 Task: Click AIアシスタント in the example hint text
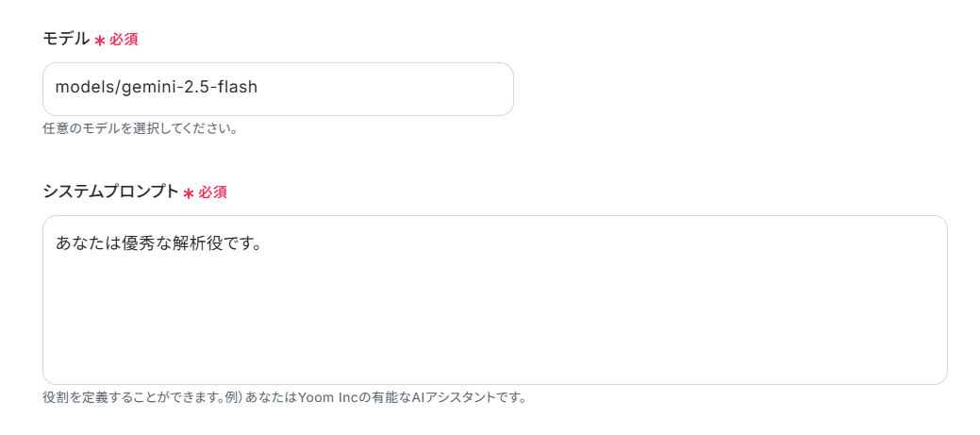pyautogui.click(x=448, y=397)
